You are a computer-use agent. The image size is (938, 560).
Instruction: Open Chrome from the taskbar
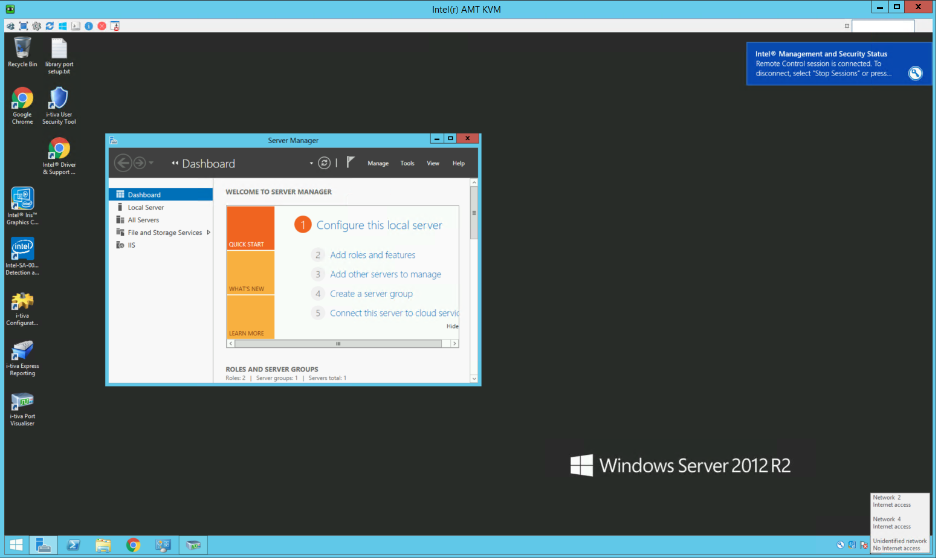pyautogui.click(x=133, y=546)
